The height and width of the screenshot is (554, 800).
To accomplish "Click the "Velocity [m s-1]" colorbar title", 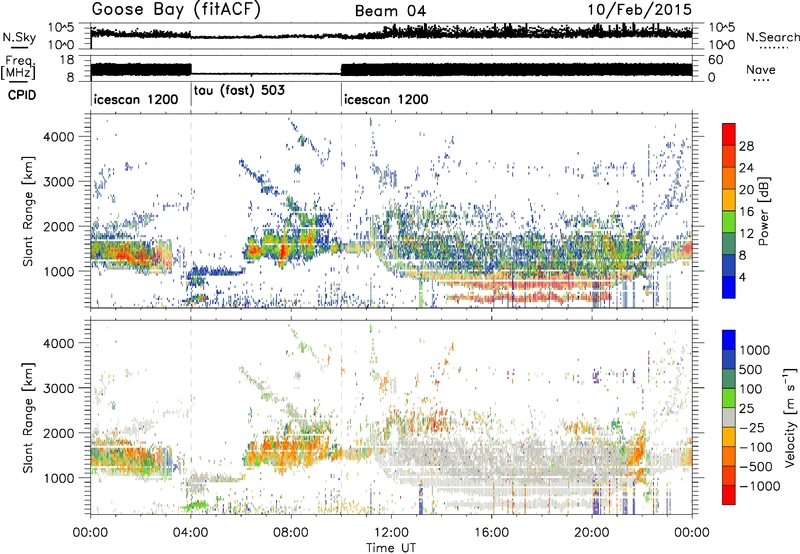I will tap(791, 417).
